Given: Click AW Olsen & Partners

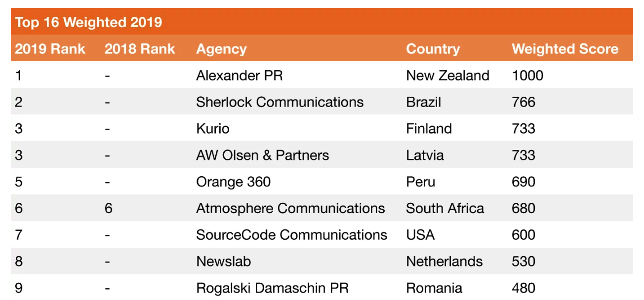Looking at the screenshot, I should pos(262,155).
